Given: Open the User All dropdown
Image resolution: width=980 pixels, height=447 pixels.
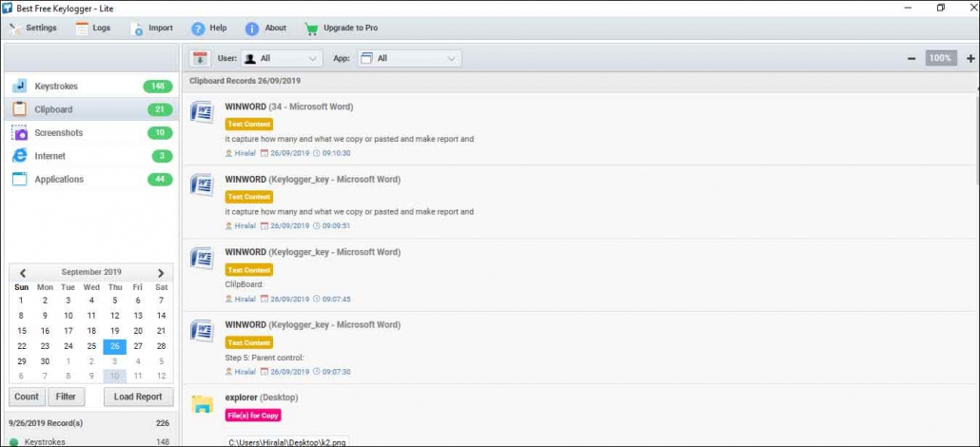Looking at the screenshot, I should coord(282,58).
